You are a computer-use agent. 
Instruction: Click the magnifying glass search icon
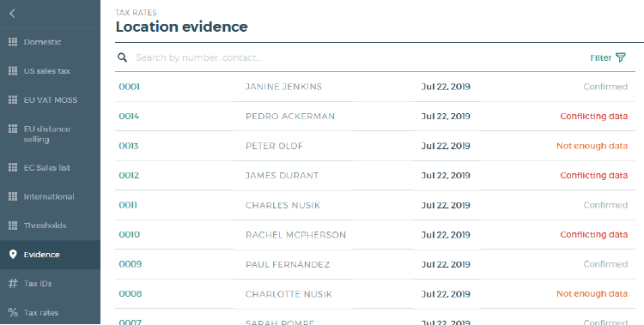(122, 57)
